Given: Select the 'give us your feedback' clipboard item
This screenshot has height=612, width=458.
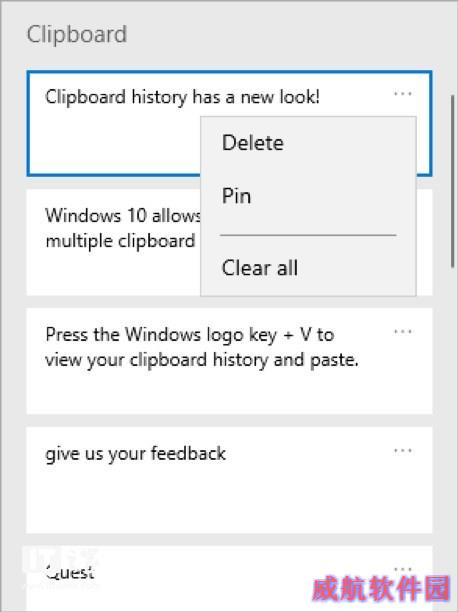Looking at the screenshot, I should coord(229,480).
